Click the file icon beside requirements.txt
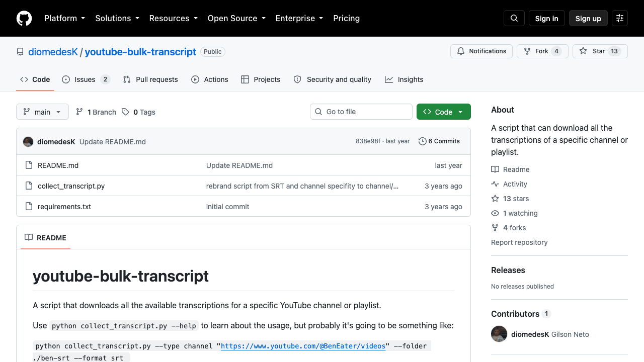Image resolution: width=644 pixels, height=362 pixels. 29,207
